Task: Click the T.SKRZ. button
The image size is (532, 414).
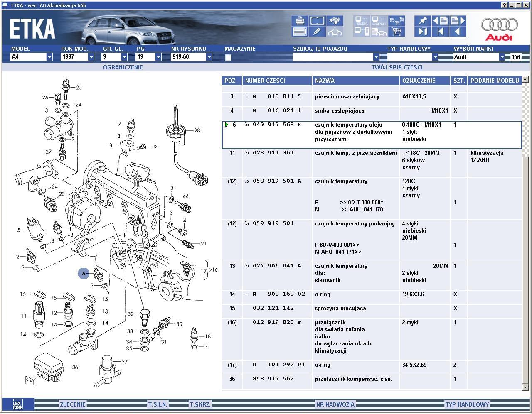Action: (200, 404)
